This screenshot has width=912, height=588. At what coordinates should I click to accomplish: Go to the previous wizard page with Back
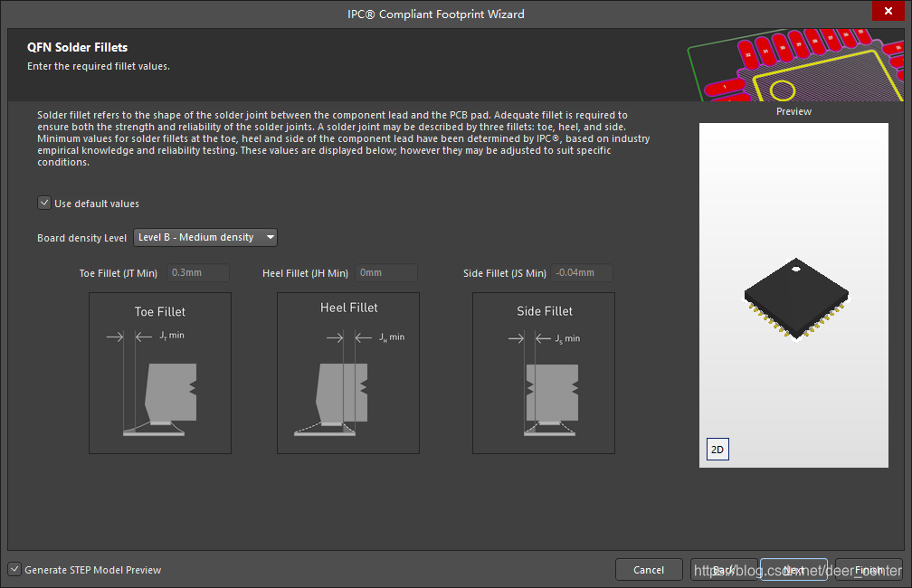[723, 570]
